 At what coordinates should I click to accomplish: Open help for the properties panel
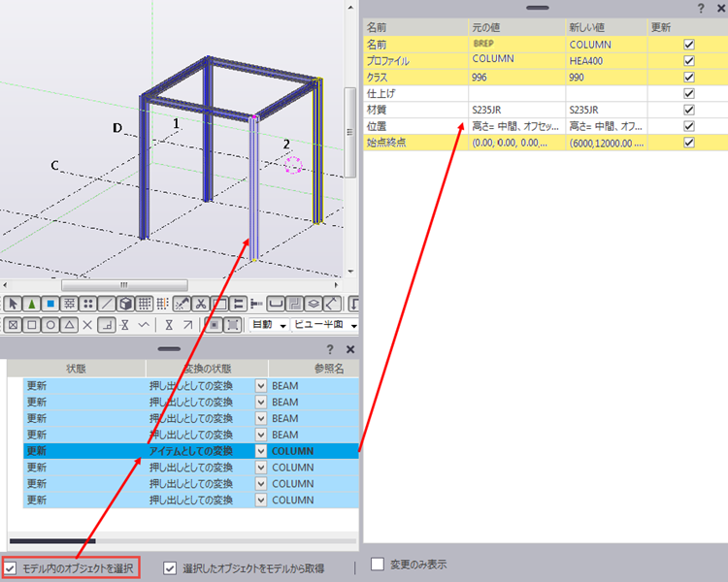pyautogui.click(x=701, y=8)
